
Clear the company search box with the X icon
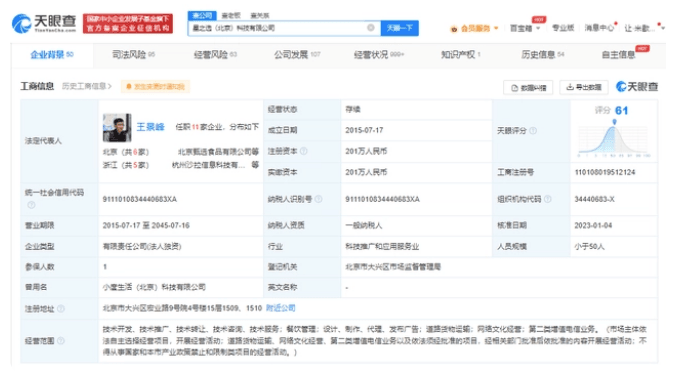[x=371, y=28]
